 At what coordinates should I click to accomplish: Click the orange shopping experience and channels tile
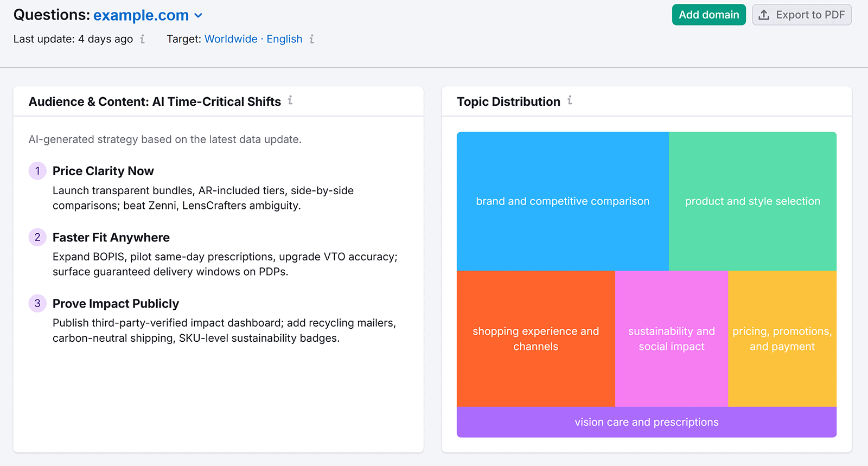click(x=535, y=339)
